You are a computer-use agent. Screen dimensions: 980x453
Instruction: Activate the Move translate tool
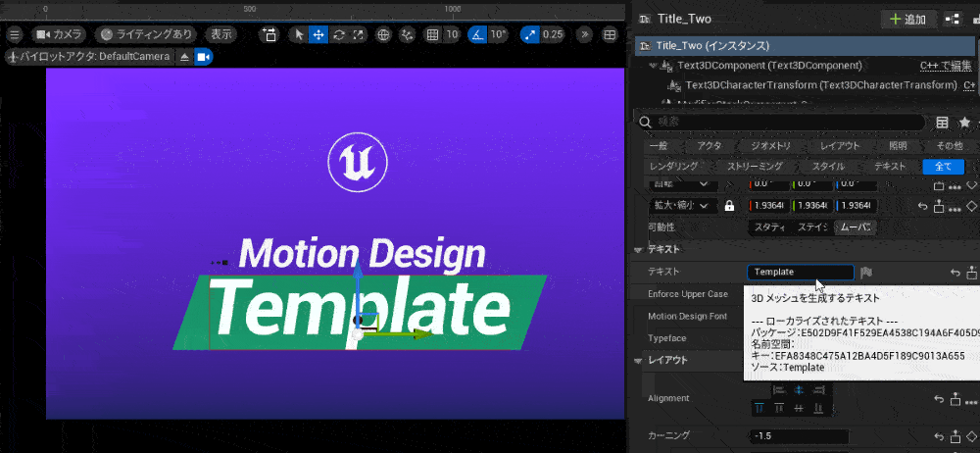point(318,34)
